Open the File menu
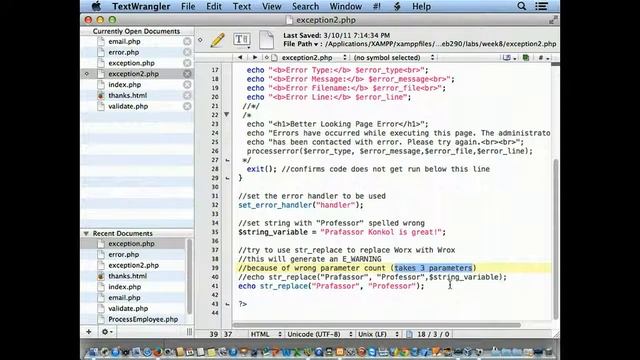 coord(188,7)
